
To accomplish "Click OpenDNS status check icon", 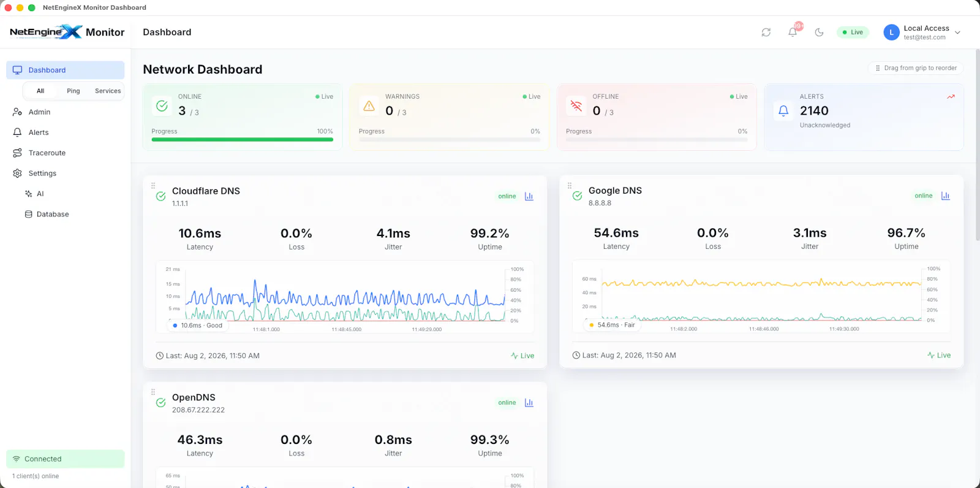I will pos(160,403).
